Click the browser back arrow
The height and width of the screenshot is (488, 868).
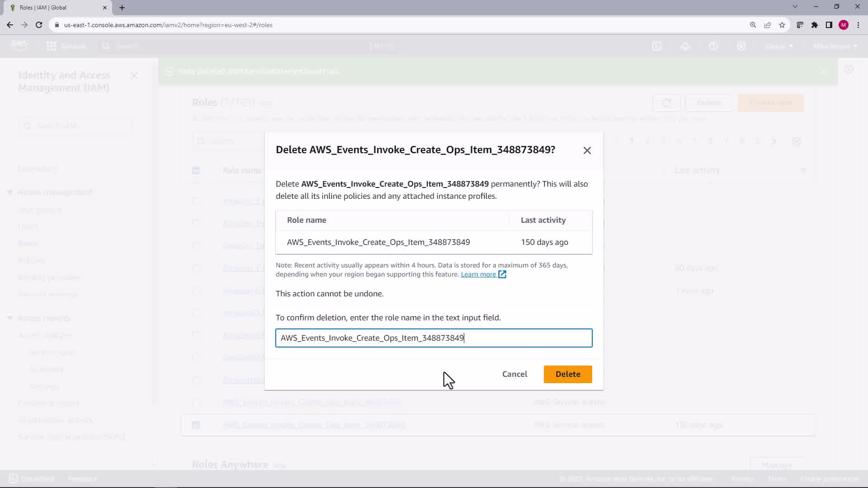10,25
